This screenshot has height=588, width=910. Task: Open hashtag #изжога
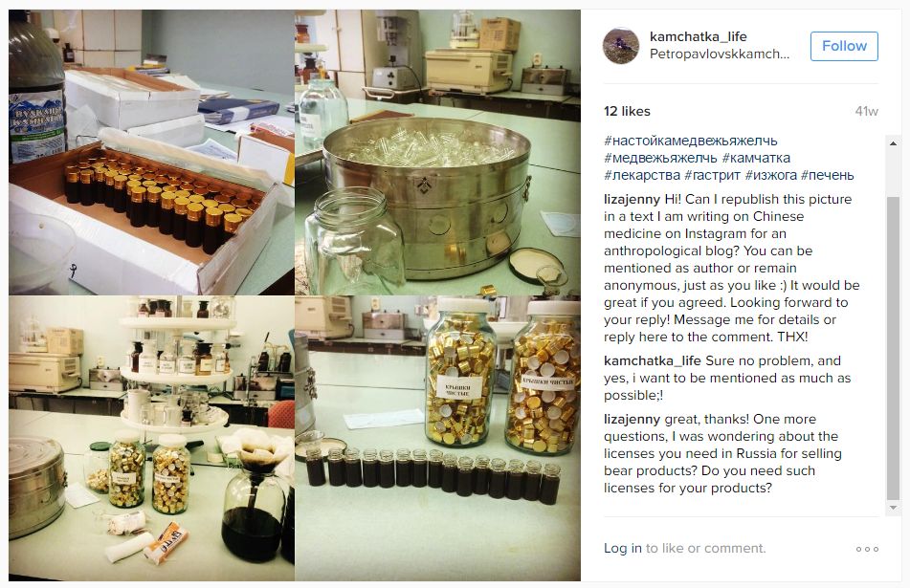770,175
